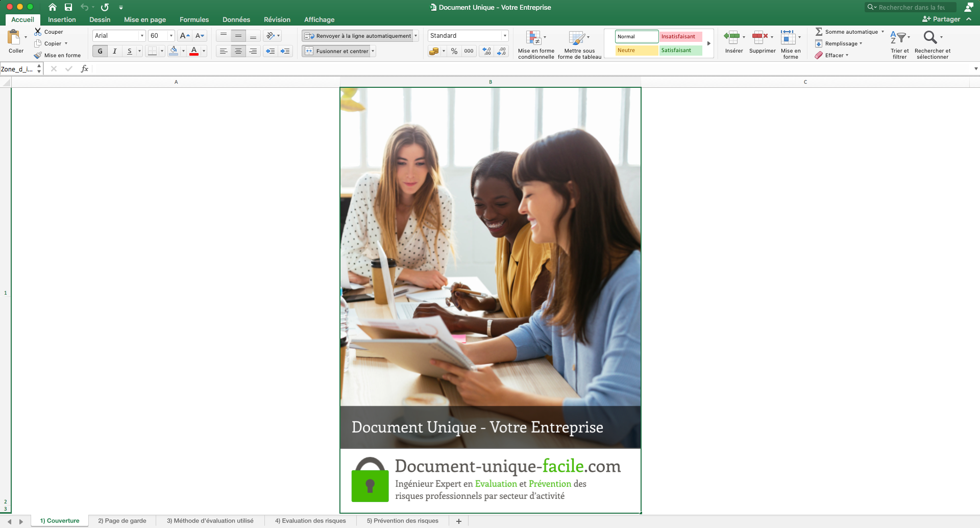The image size is (980, 528).
Task: Toggle italic formatting
Action: tap(114, 51)
